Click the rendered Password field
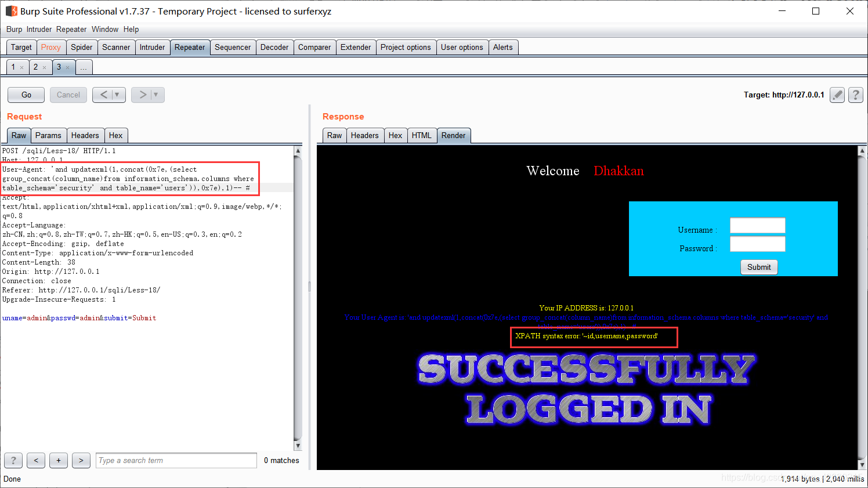Screen dimensions: 868x488 pyautogui.click(x=757, y=244)
